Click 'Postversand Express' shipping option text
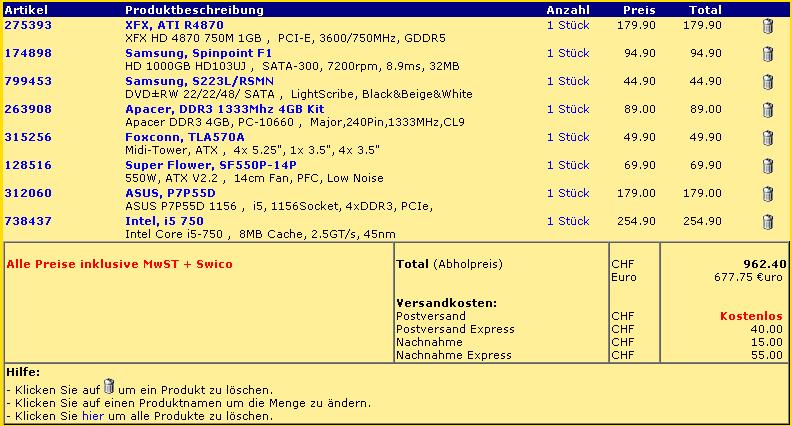Image resolution: width=792 pixels, height=426 pixels. coord(455,329)
